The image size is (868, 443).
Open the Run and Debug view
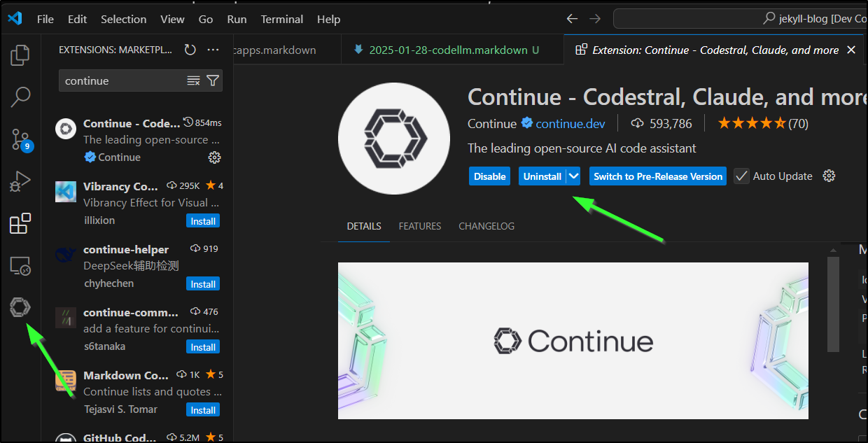pyautogui.click(x=20, y=182)
